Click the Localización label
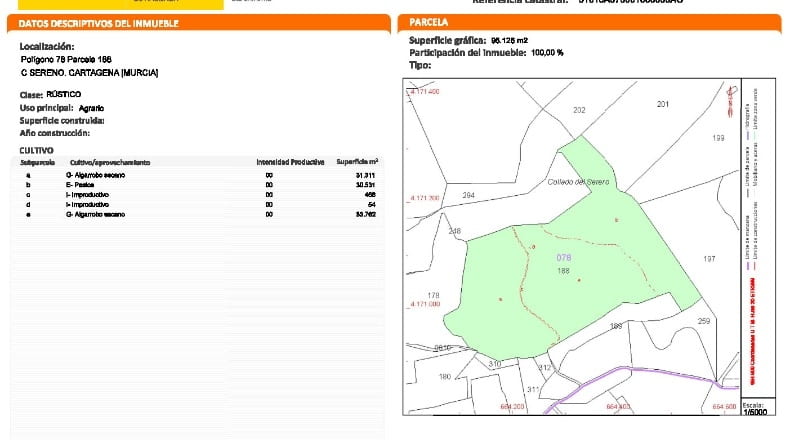This screenshot has height=440, width=790. [47, 46]
